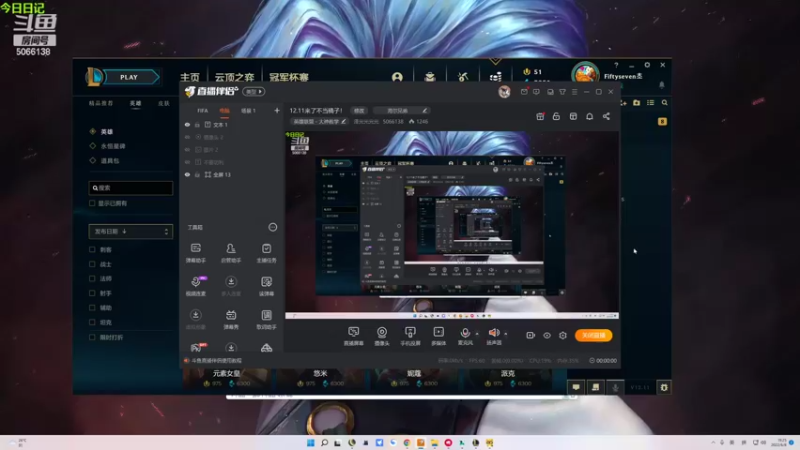Toggle the preview eye icon by settings gear

coord(547,335)
